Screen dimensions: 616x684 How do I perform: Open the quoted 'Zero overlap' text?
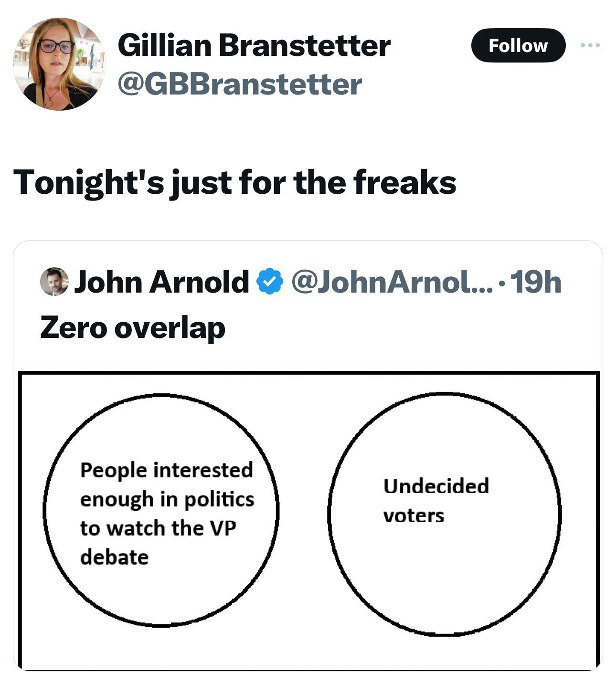click(132, 328)
